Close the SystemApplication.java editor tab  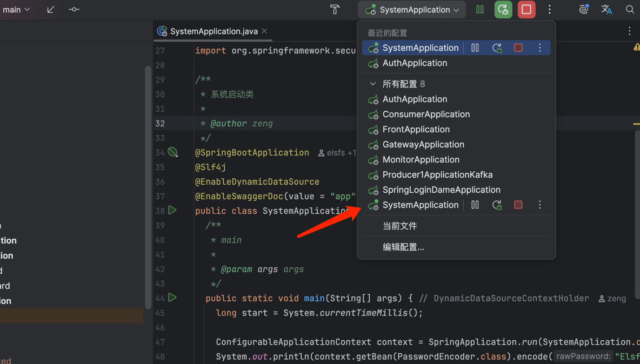click(x=264, y=31)
